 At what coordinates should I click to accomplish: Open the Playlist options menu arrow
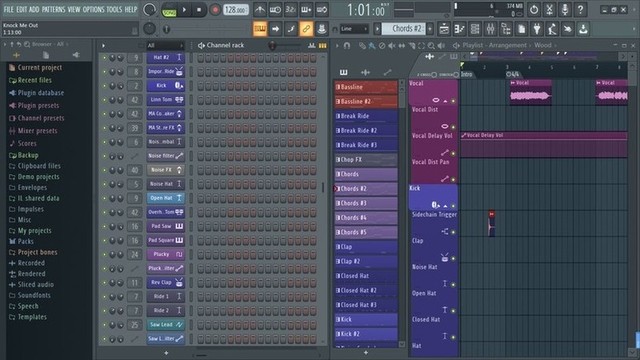(337, 46)
